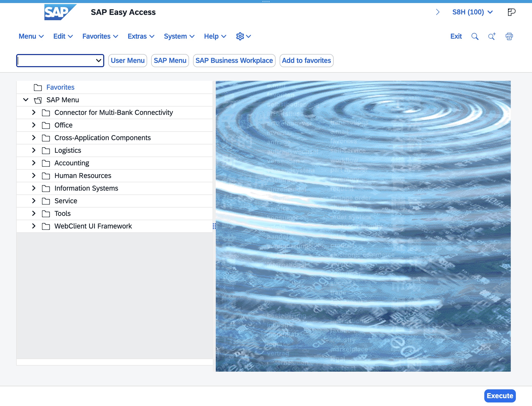Click the top bar expand handle dots
The width and height of the screenshot is (532, 406).
(x=266, y=2)
